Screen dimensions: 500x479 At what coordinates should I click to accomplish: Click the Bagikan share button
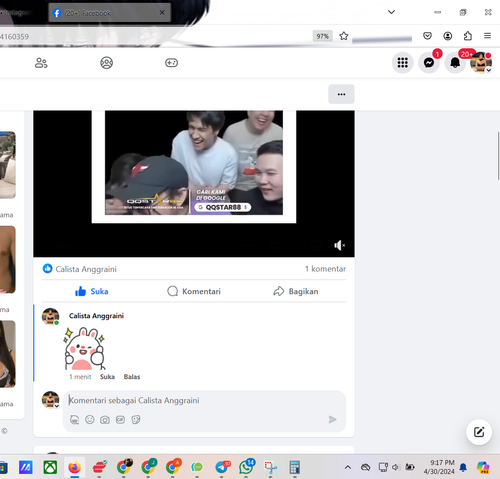click(x=296, y=291)
